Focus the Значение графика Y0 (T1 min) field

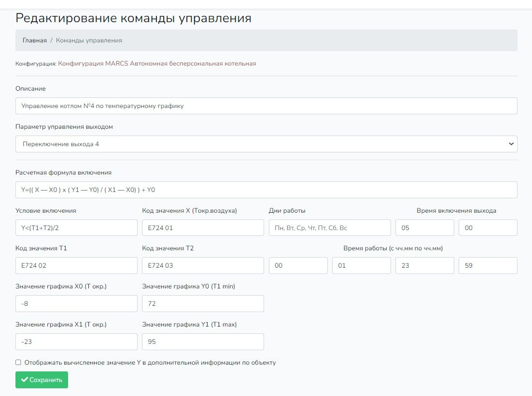click(203, 303)
